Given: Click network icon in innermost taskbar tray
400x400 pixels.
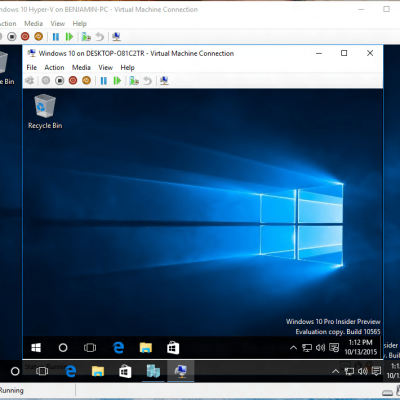Looking at the screenshot, I should 307,348.
